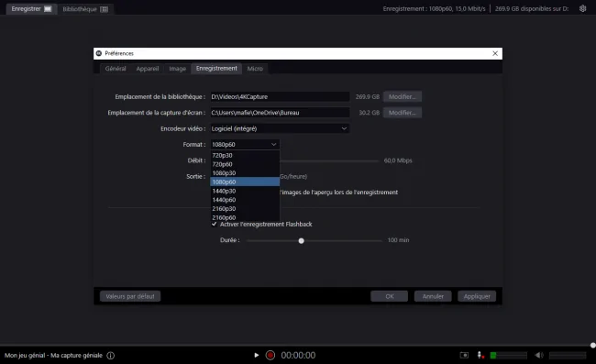The width and height of the screenshot is (596, 364).
Task: Mute audio with the speaker icon
Action: (x=539, y=355)
